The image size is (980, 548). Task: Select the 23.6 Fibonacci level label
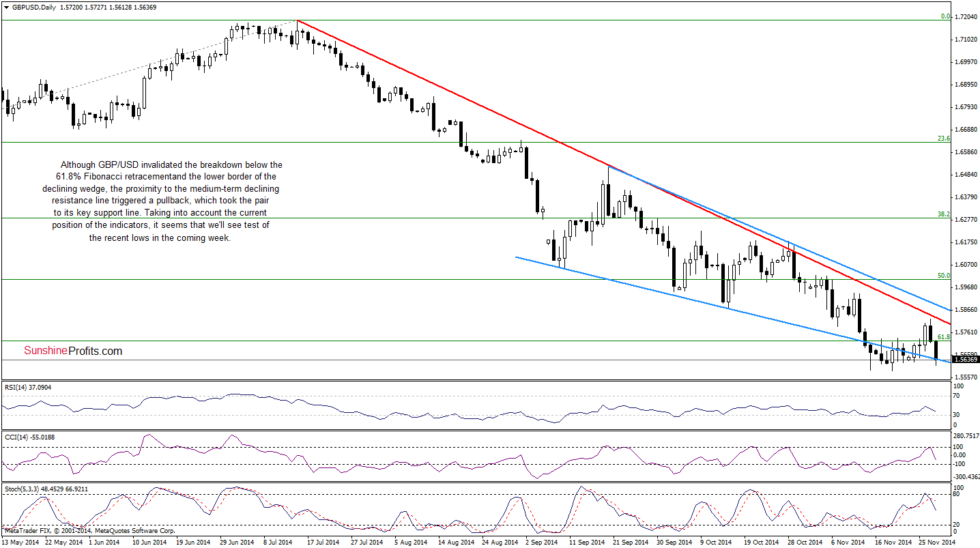[944, 138]
